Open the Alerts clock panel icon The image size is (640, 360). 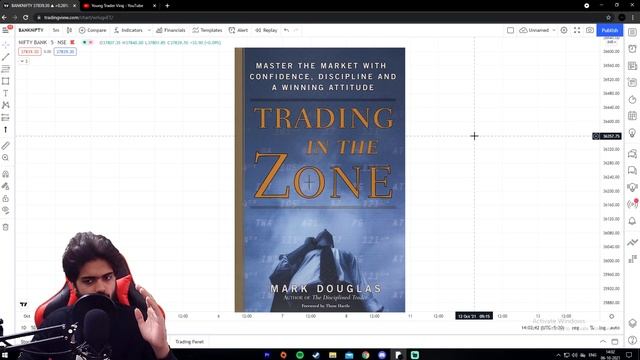(x=632, y=49)
